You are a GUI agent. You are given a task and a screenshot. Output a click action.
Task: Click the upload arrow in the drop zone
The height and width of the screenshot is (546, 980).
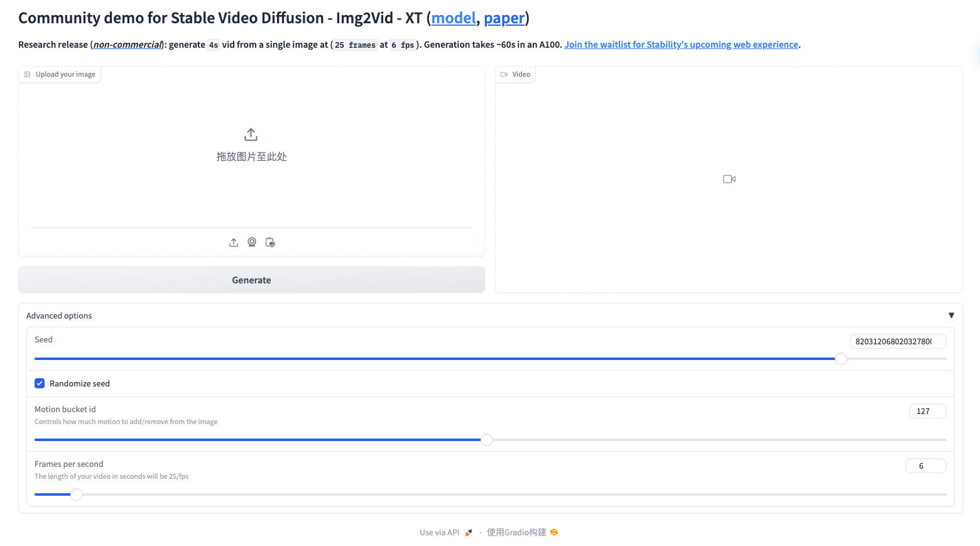pyautogui.click(x=251, y=134)
